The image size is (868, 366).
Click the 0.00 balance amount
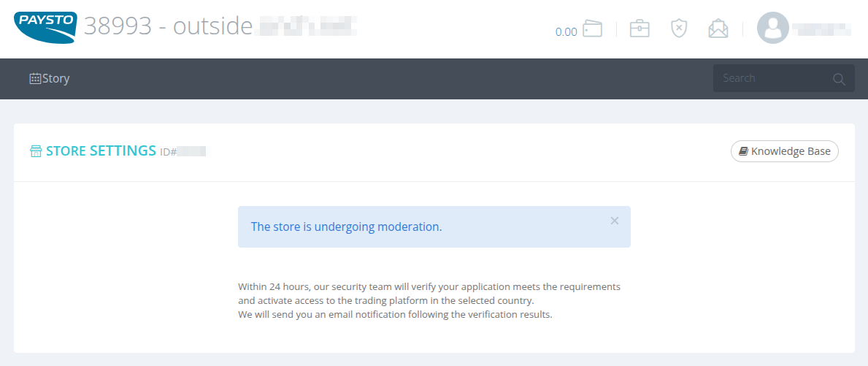(x=566, y=32)
